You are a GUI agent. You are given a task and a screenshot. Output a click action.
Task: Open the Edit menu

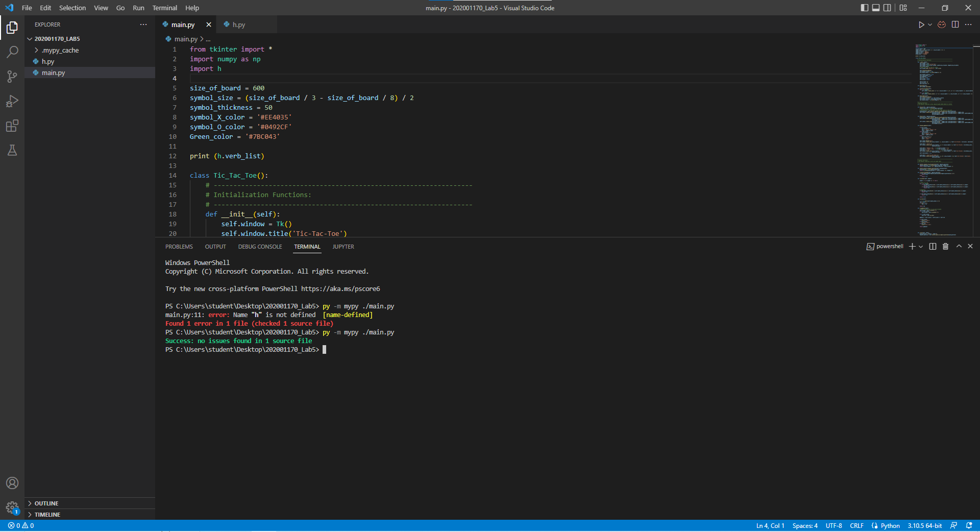click(45, 8)
